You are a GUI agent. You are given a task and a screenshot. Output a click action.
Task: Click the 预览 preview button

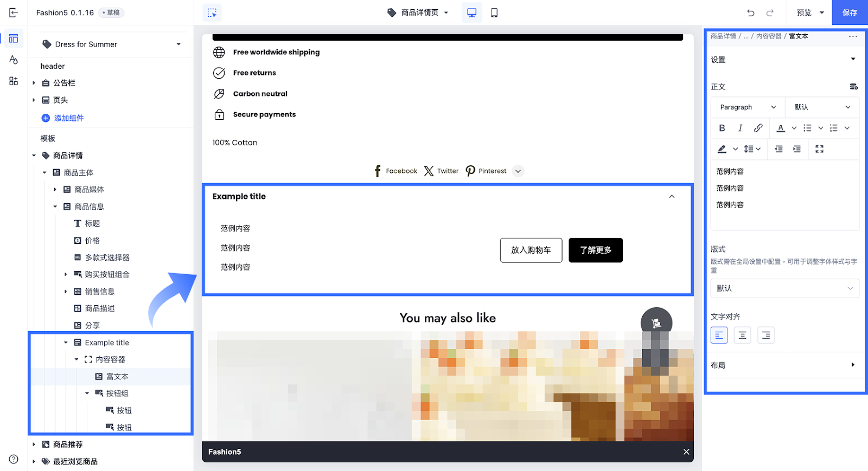point(804,12)
